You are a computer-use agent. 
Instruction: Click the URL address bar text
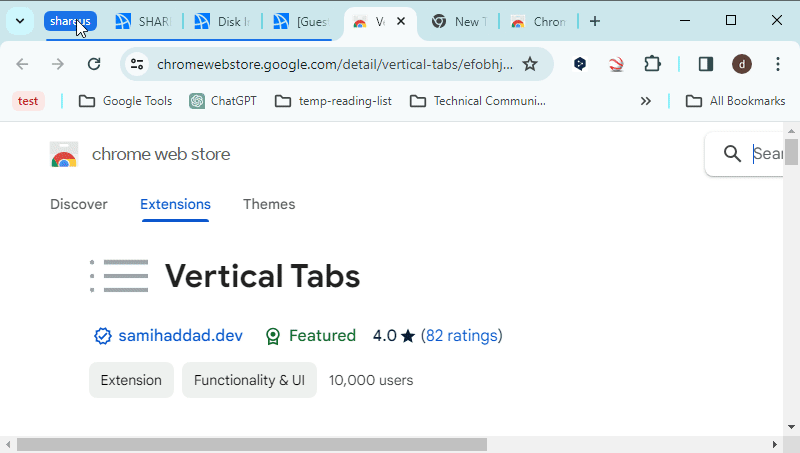click(335, 64)
